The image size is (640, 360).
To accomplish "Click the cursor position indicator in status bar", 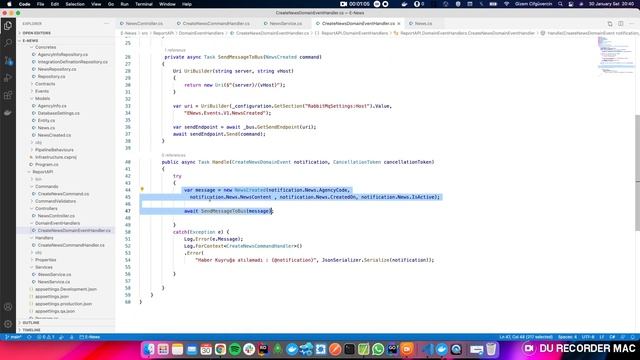I will [526, 337].
